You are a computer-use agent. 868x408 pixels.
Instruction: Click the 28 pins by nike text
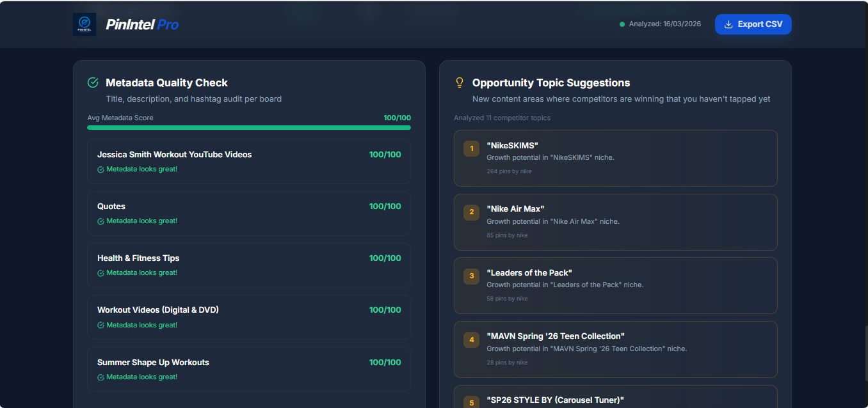[507, 363]
